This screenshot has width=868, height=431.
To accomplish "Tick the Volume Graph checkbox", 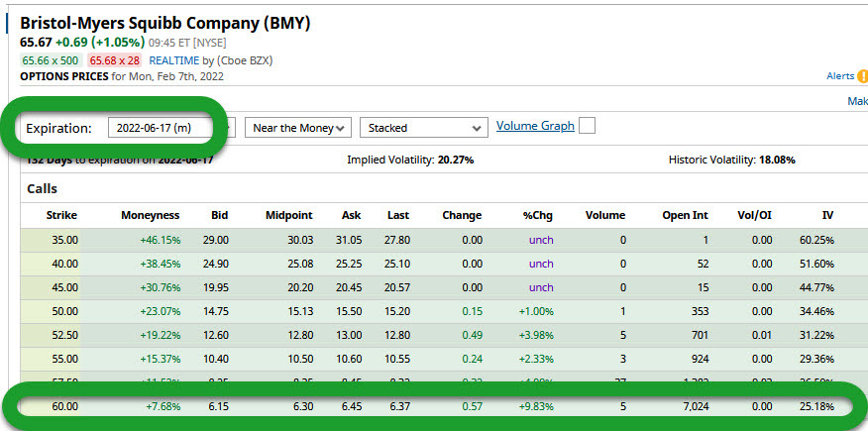I will (587, 126).
